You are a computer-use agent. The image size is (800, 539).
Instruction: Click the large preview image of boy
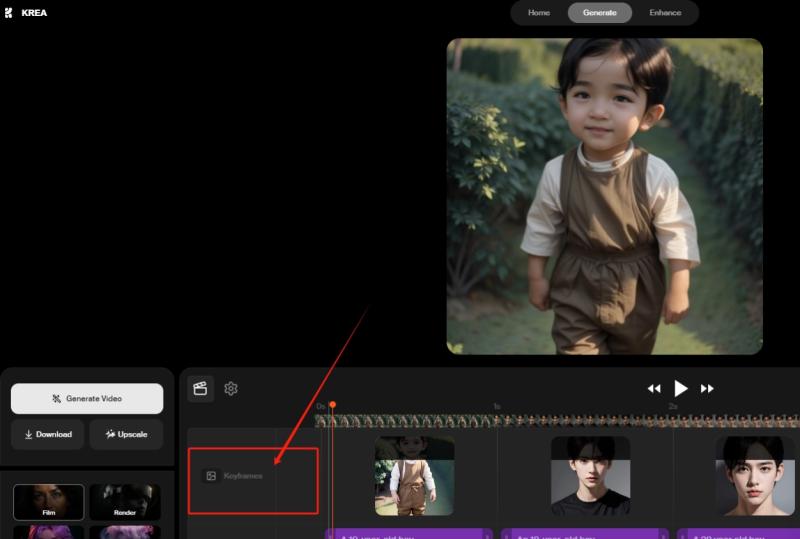(x=604, y=196)
